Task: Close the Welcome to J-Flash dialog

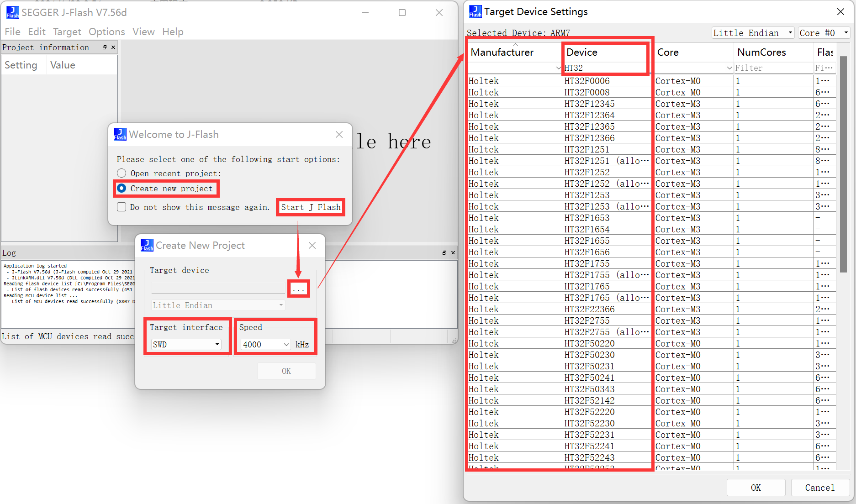Action: [339, 134]
